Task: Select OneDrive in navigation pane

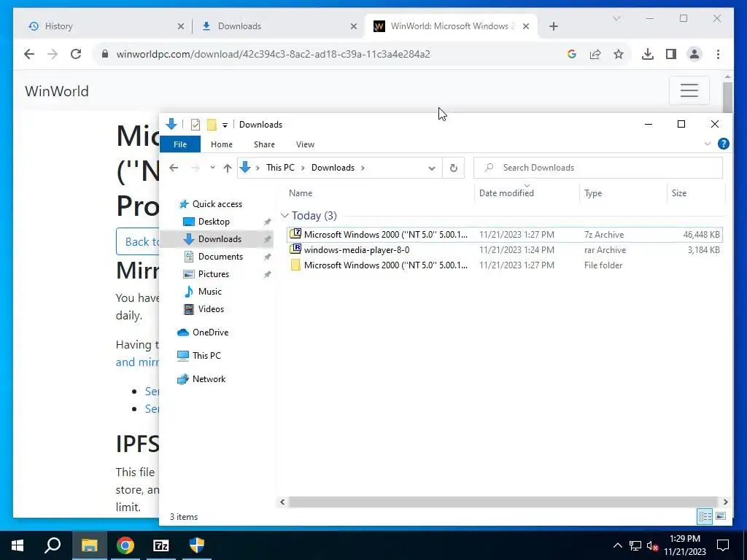Action: [x=210, y=332]
